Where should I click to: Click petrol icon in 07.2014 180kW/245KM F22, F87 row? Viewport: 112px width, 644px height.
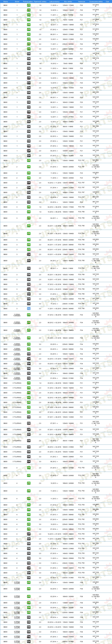click(x=29, y=167)
